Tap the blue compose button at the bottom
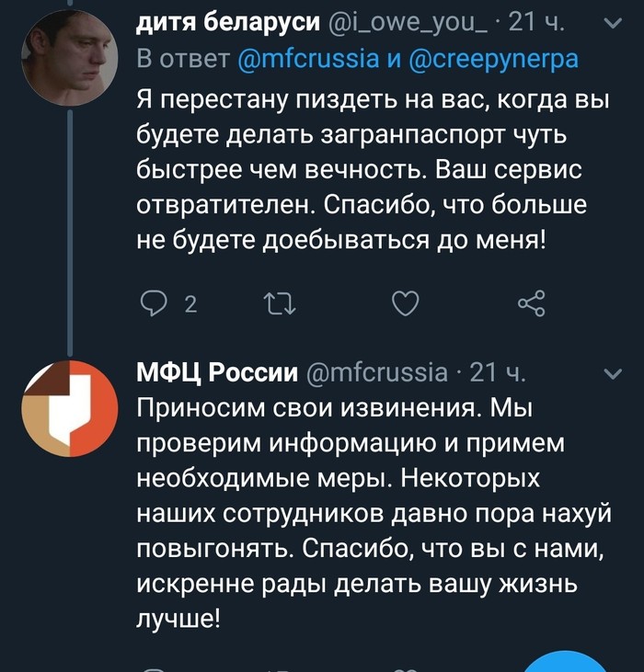Viewport: 644px width, 672px height. 570,662
